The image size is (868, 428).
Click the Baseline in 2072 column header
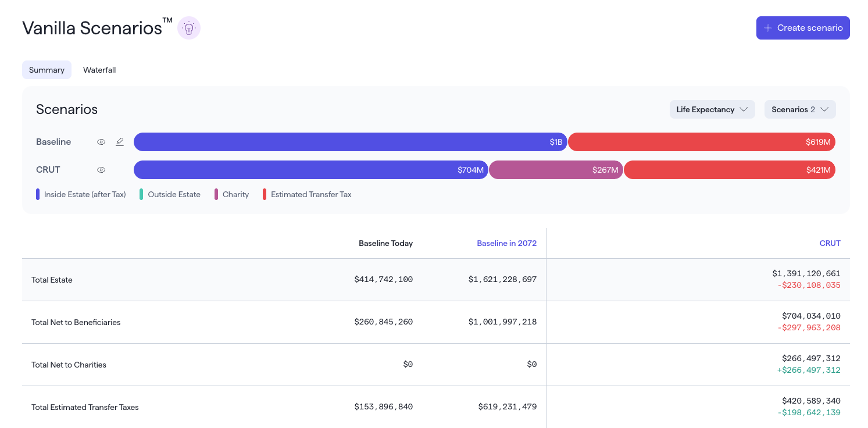pos(506,243)
